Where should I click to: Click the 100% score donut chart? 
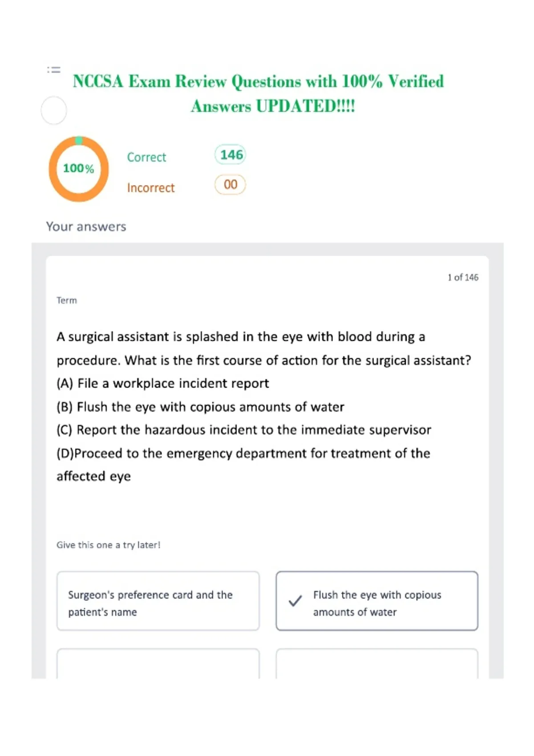[79, 169]
